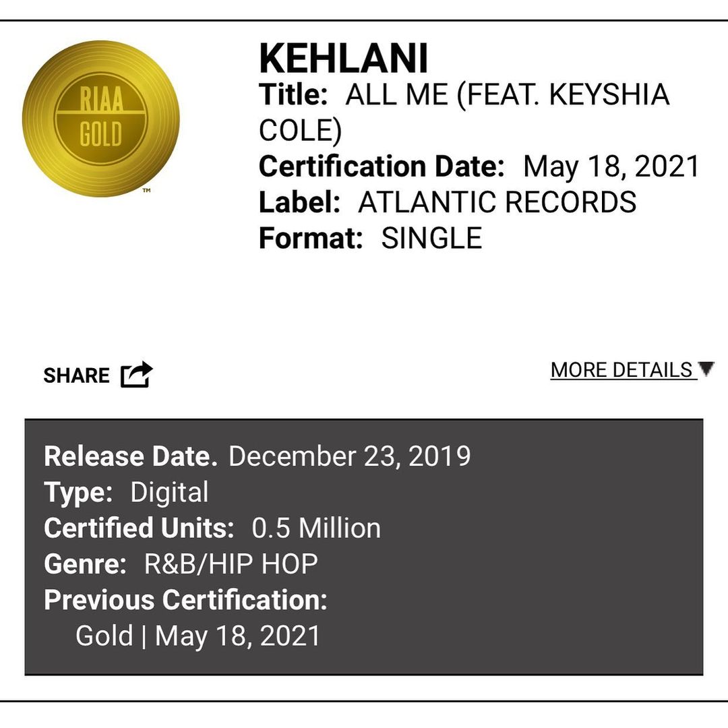The image size is (728, 728).
Task: Click the ATLANTIC RECORDS label name
Action: click(x=497, y=202)
